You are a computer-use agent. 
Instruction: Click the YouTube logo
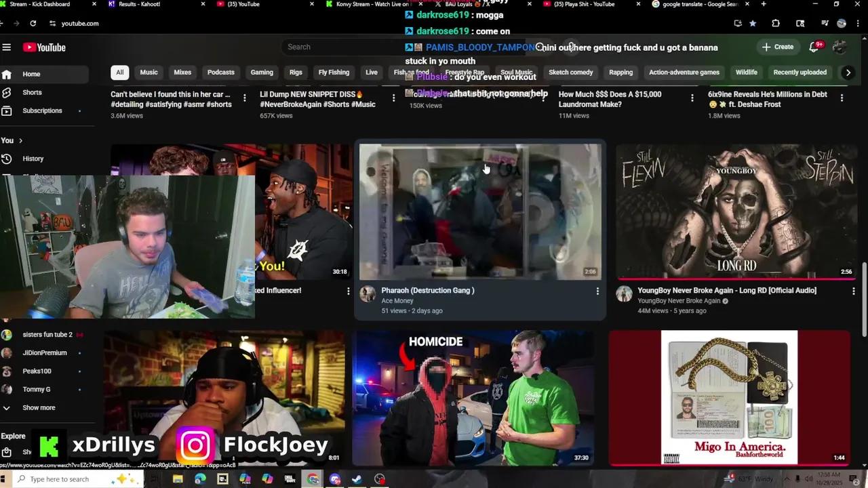[44, 47]
